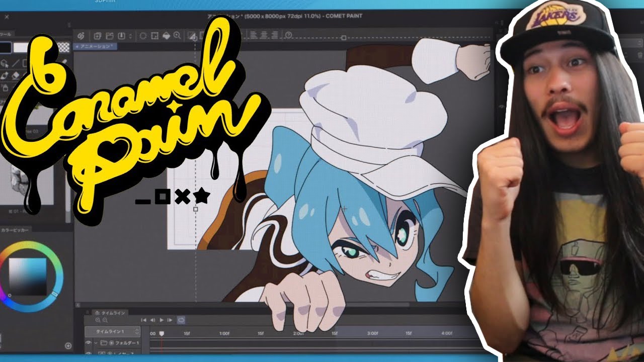Image resolution: width=644 pixels, height=362 pixels.
Task: Click the Save icon in the command bar
Action: (x=121, y=36)
